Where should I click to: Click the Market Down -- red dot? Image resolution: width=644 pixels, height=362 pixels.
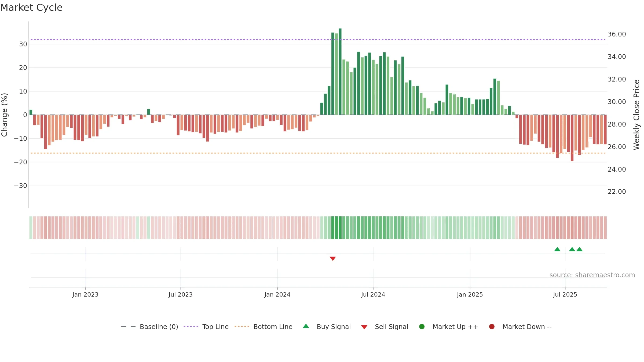click(x=492, y=327)
